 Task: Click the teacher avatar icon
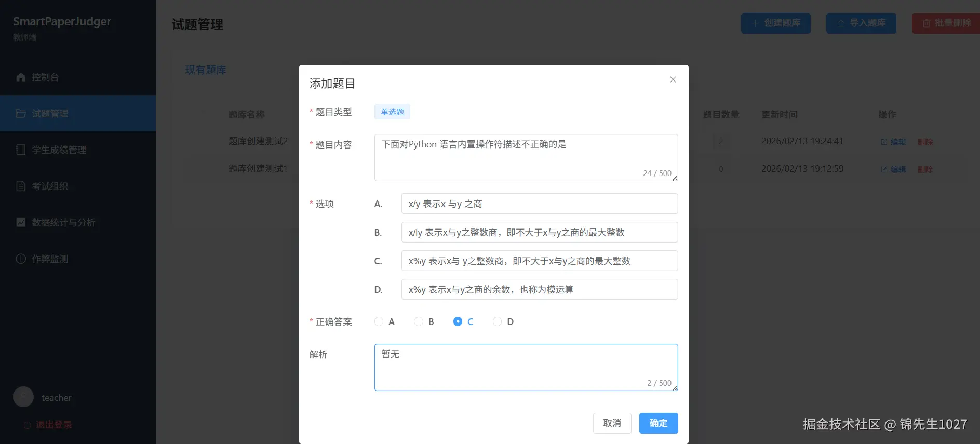23,397
